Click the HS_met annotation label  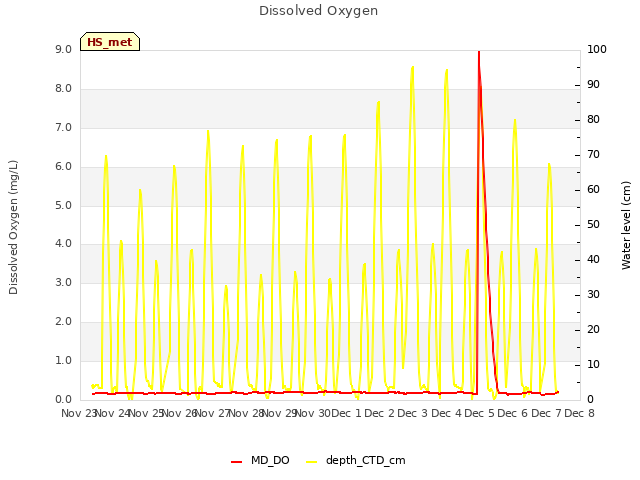(x=110, y=42)
